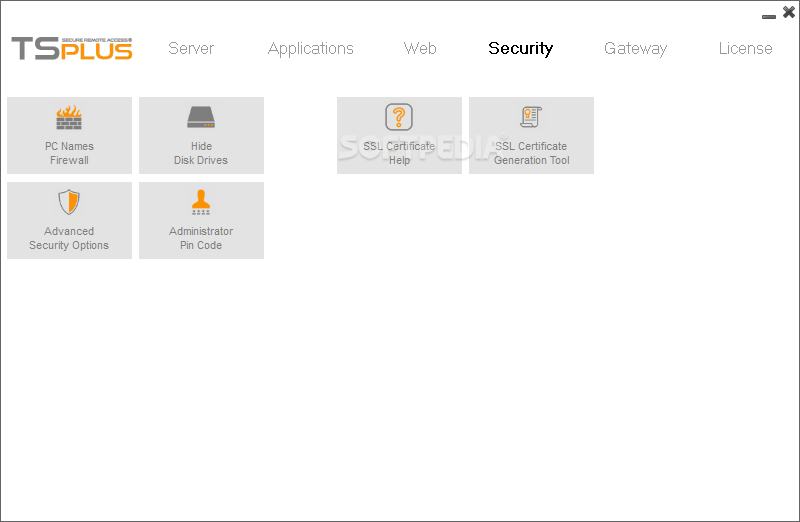Image resolution: width=800 pixels, height=522 pixels.
Task: Click the Administrator Pin Code person icon
Action: [201, 203]
